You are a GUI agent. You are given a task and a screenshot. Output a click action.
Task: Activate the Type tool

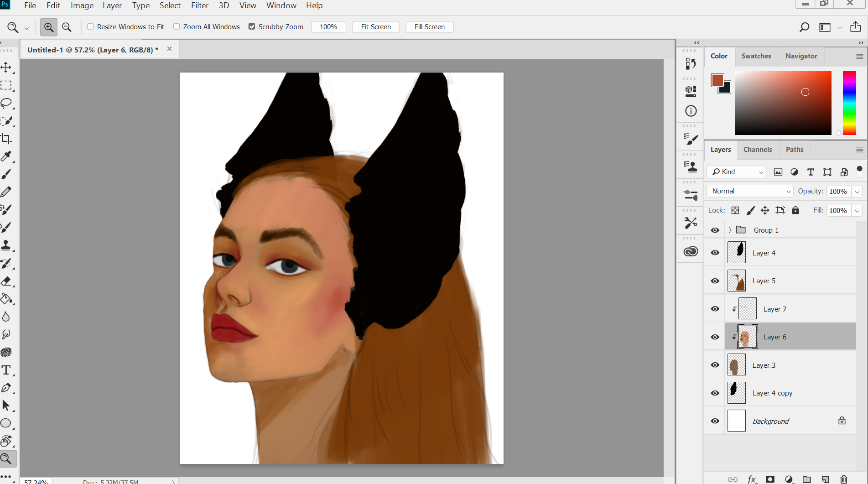pos(6,370)
